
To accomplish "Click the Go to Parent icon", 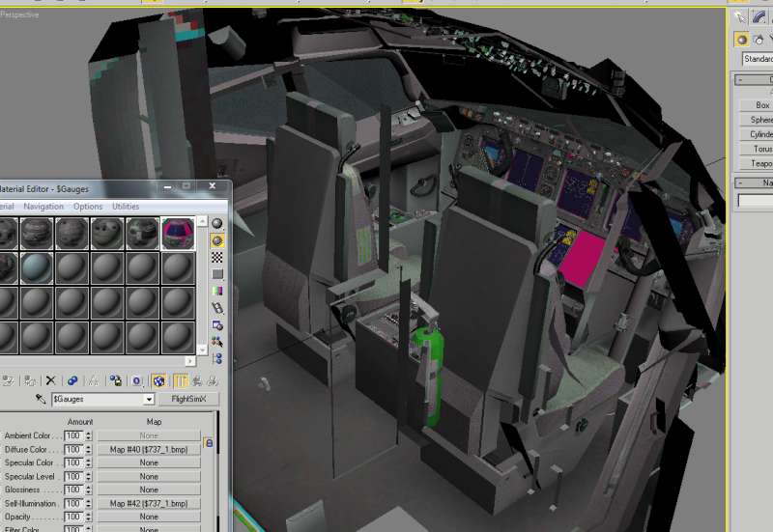I will [x=197, y=380].
